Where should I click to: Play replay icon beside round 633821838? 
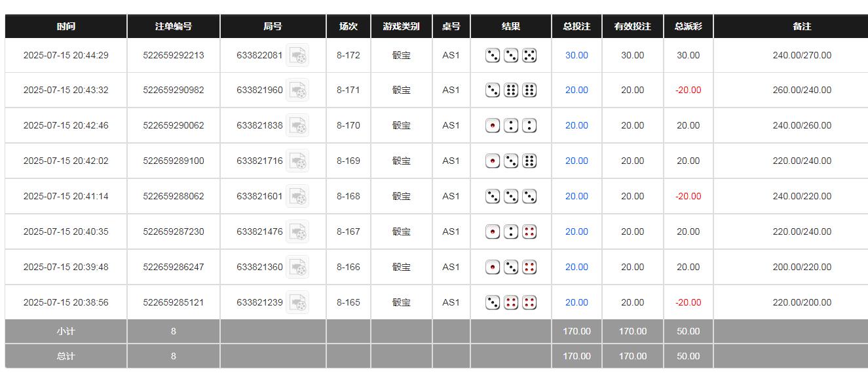(297, 126)
